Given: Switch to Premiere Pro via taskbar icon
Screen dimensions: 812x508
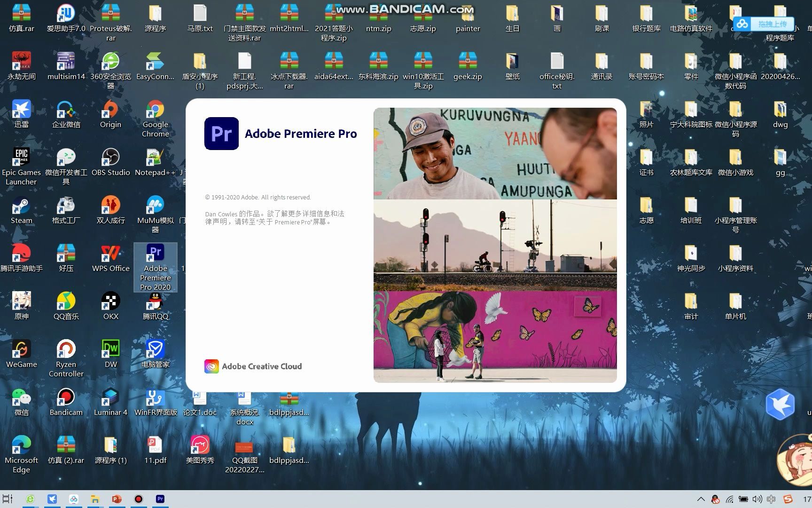Looking at the screenshot, I should click(160, 499).
